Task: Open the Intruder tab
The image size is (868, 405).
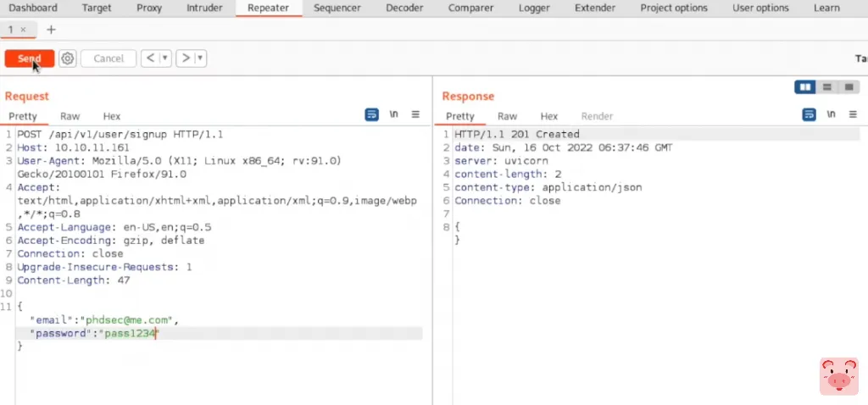Action: 203,8
